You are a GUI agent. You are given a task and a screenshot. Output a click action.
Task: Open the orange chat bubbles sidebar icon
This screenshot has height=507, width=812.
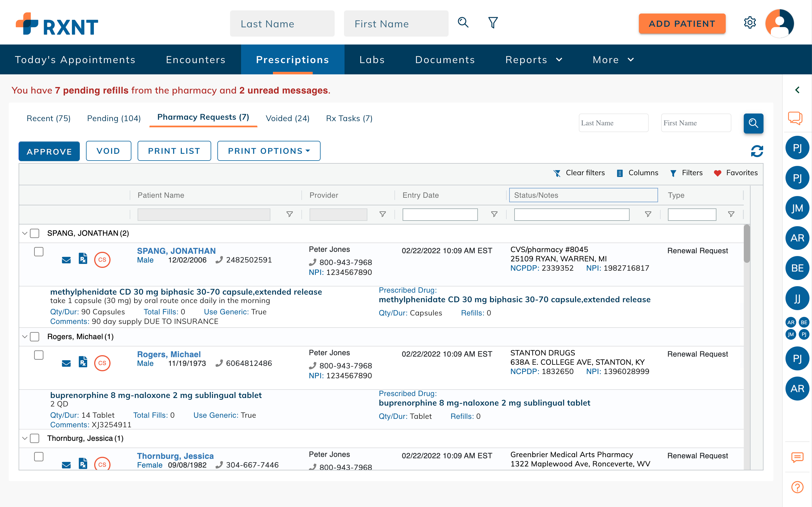(795, 118)
